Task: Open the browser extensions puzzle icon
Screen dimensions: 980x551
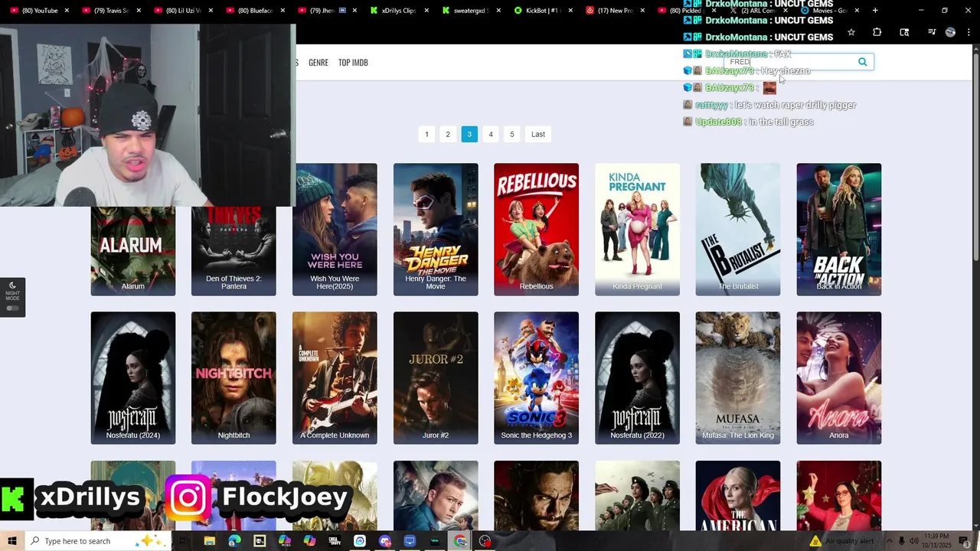Action: pyautogui.click(x=877, y=32)
